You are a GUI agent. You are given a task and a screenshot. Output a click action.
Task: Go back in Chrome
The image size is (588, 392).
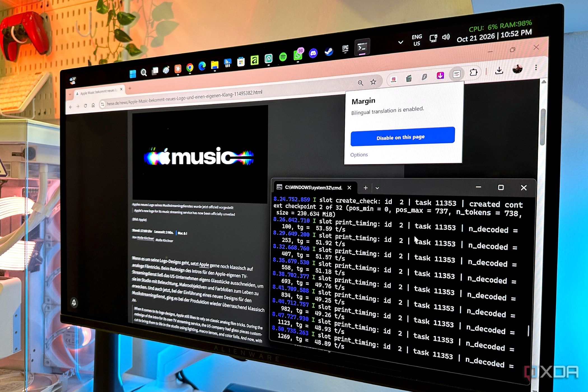click(71, 107)
